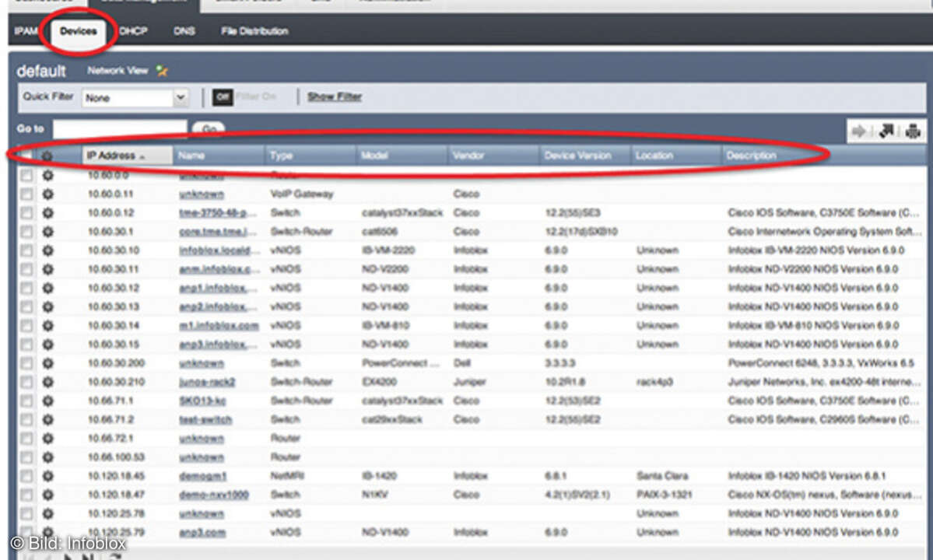Image resolution: width=933 pixels, height=560 pixels.
Task: Open the m1.infoblox.com device link
Action: [x=219, y=326]
